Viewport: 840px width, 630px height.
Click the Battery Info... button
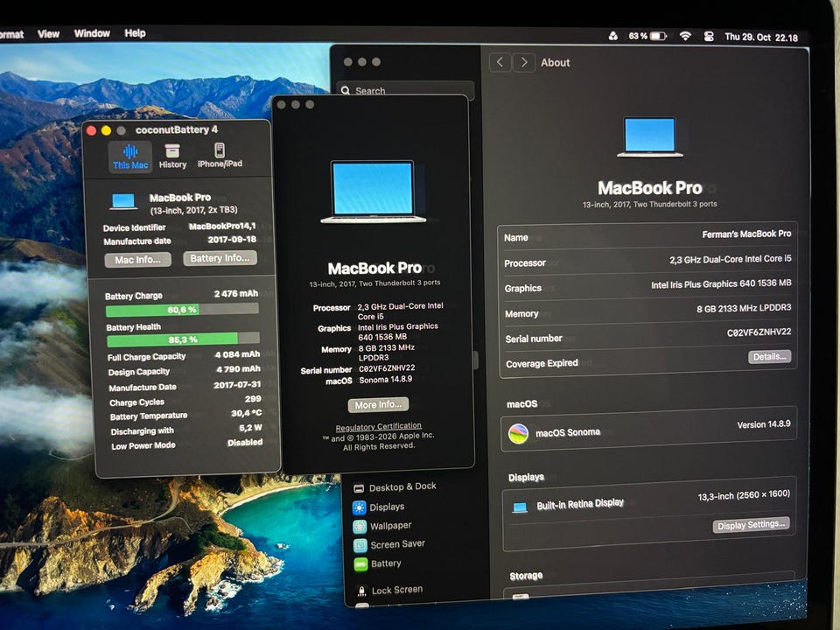pyautogui.click(x=220, y=258)
